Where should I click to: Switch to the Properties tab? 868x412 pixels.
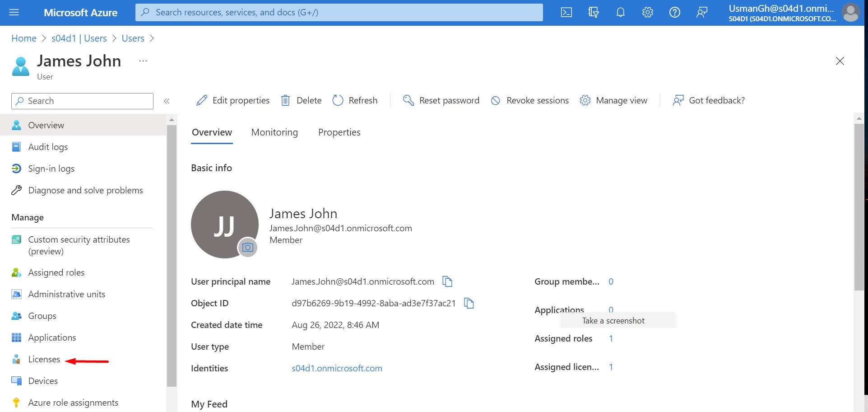[339, 132]
